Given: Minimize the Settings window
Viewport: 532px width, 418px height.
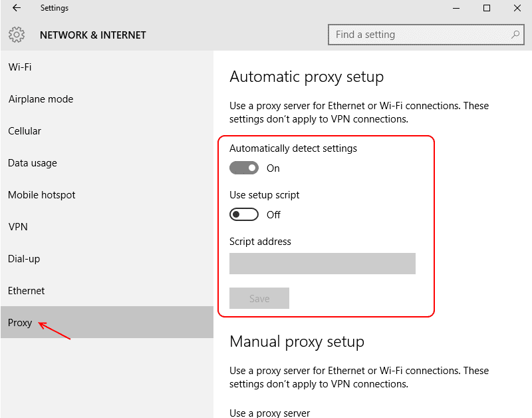Looking at the screenshot, I should coord(456,9).
